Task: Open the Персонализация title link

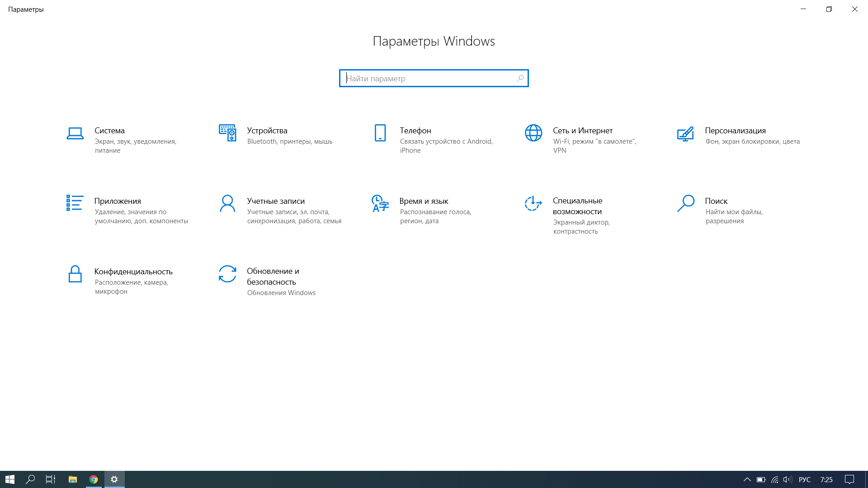Action: point(735,131)
